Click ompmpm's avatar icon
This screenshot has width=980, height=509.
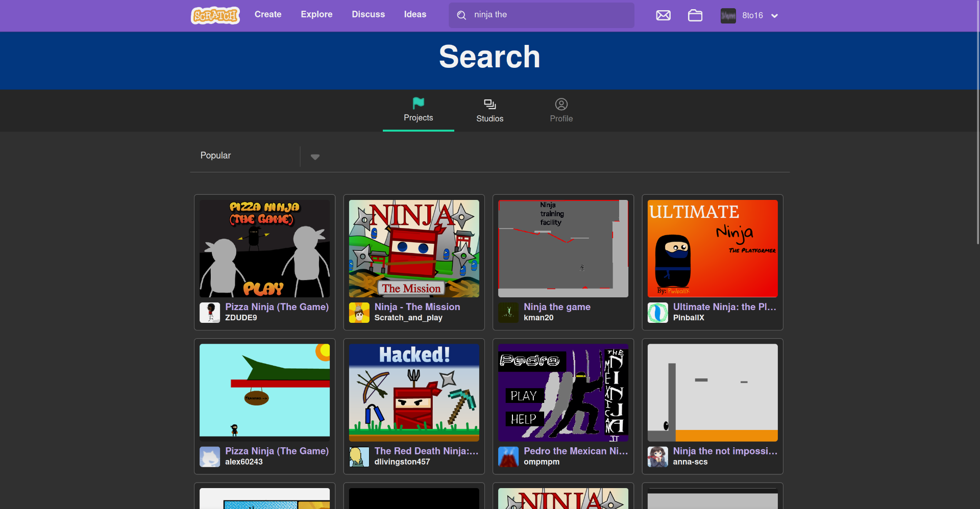click(x=508, y=456)
